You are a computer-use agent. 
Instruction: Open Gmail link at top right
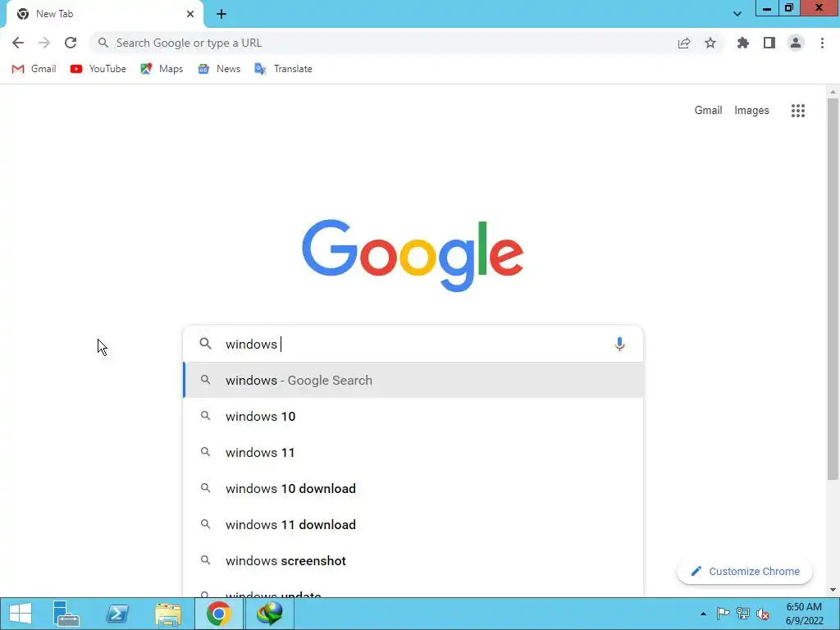tap(708, 111)
